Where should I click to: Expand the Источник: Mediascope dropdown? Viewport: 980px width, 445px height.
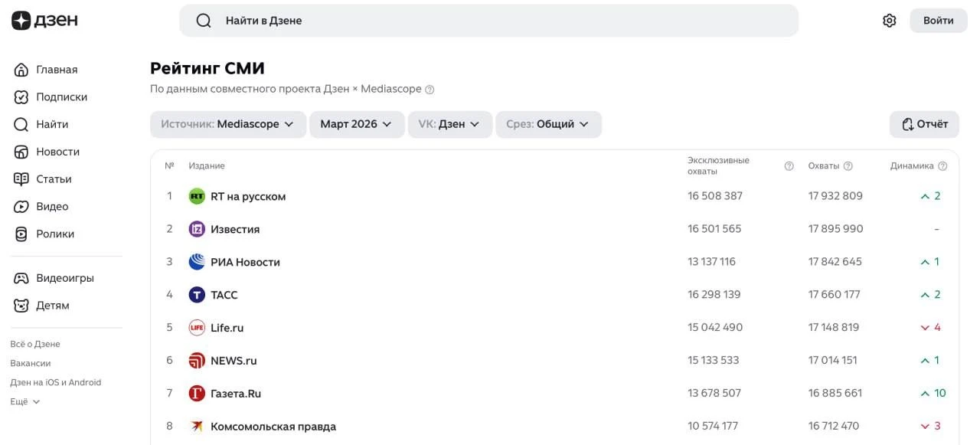pyautogui.click(x=227, y=124)
